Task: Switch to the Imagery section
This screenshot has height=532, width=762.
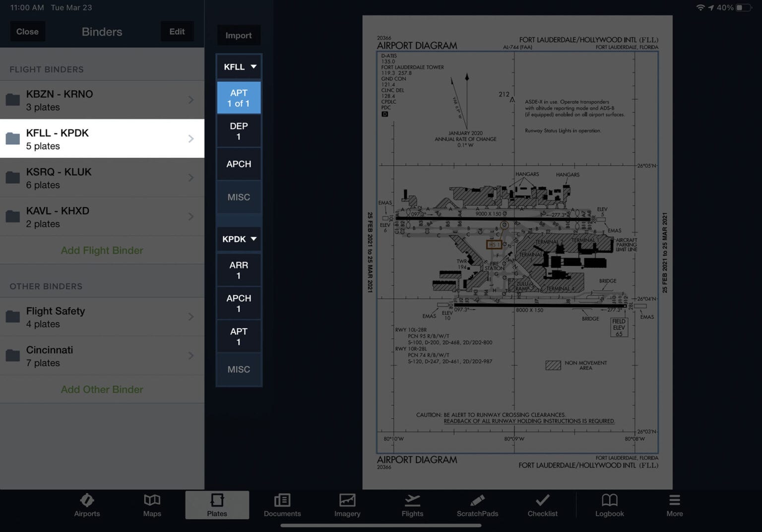Action: tap(347, 505)
